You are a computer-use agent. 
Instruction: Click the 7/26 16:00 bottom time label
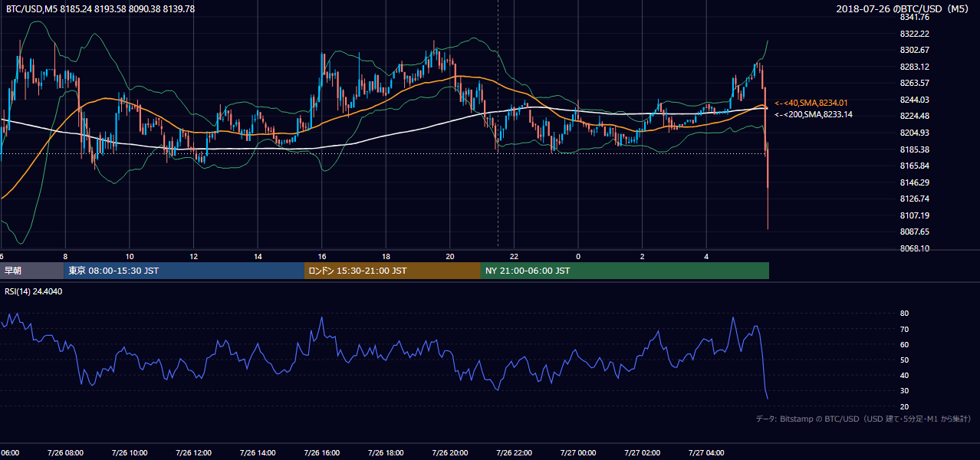tap(322, 453)
